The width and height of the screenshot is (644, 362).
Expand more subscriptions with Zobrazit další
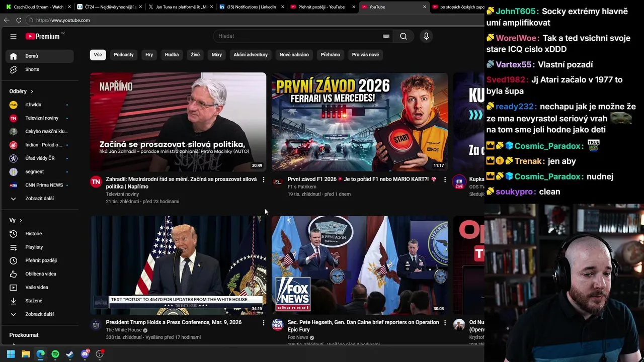40,199
